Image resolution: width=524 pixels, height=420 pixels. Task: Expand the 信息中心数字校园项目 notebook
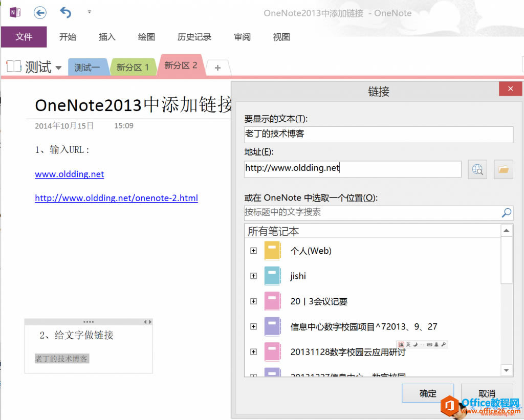point(254,326)
